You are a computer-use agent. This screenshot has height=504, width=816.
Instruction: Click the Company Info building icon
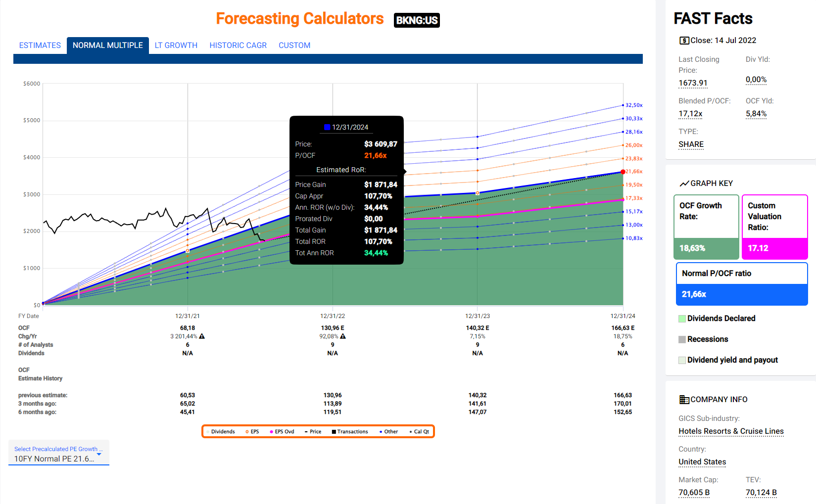[684, 400]
